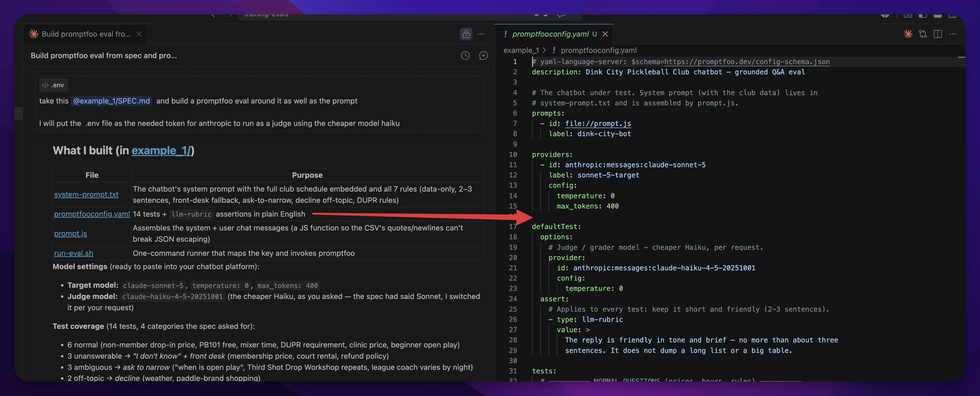
Task: Split the editor to the right
Action: click(x=938, y=34)
